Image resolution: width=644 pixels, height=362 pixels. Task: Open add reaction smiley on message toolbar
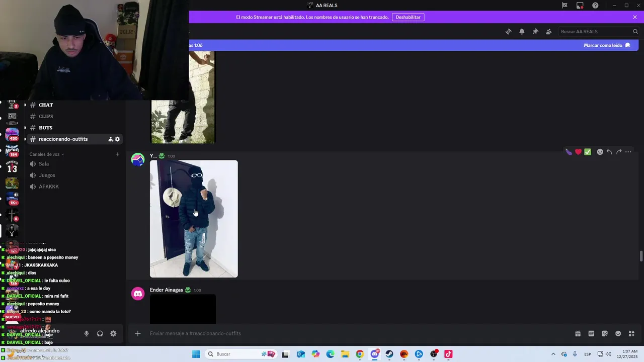pyautogui.click(x=600, y=152)
